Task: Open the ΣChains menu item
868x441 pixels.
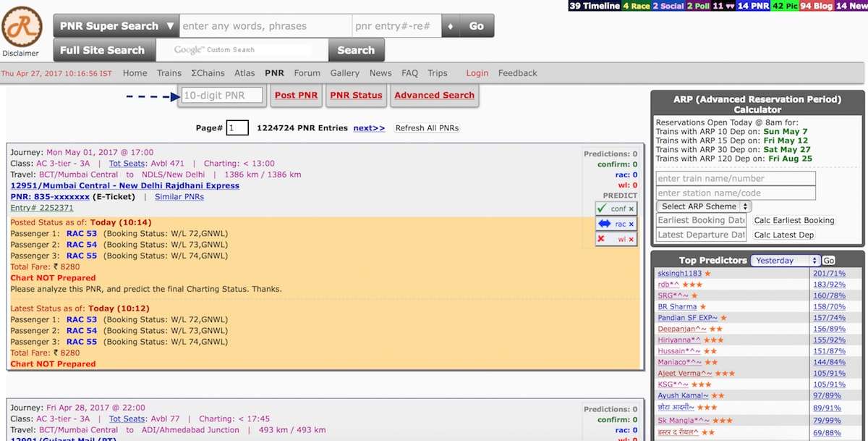Action: click(x=208, y=73)
